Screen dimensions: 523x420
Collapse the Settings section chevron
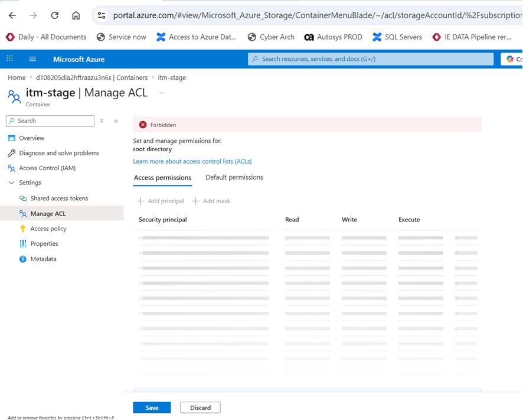pos(11,183)
